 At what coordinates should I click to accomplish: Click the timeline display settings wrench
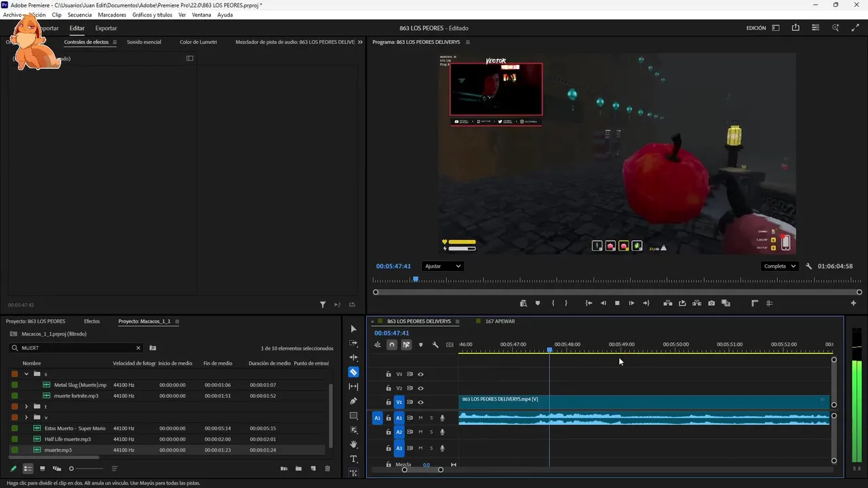pyautogui.click(x=435, y=344)
